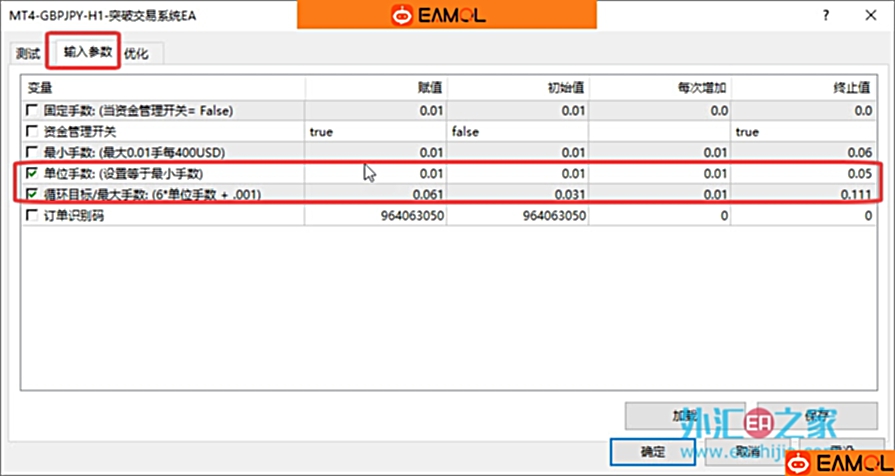This screenshot has width=895, height=476.
Task: Toggle the 资金管理开关 checkbox
Action: pos(33,132)
